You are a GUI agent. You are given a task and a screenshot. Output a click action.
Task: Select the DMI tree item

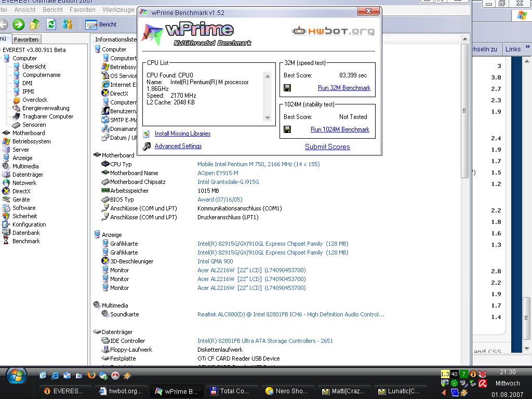(28, 83)
